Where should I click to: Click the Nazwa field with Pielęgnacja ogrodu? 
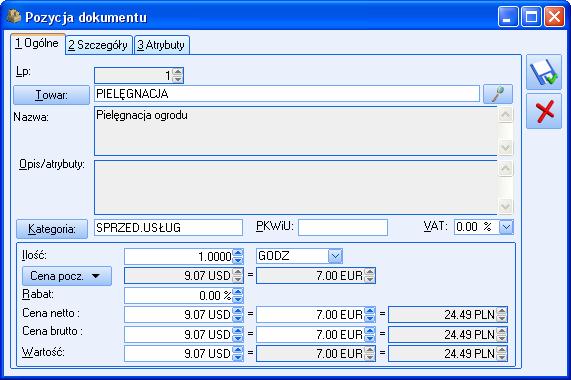(296, 131)
